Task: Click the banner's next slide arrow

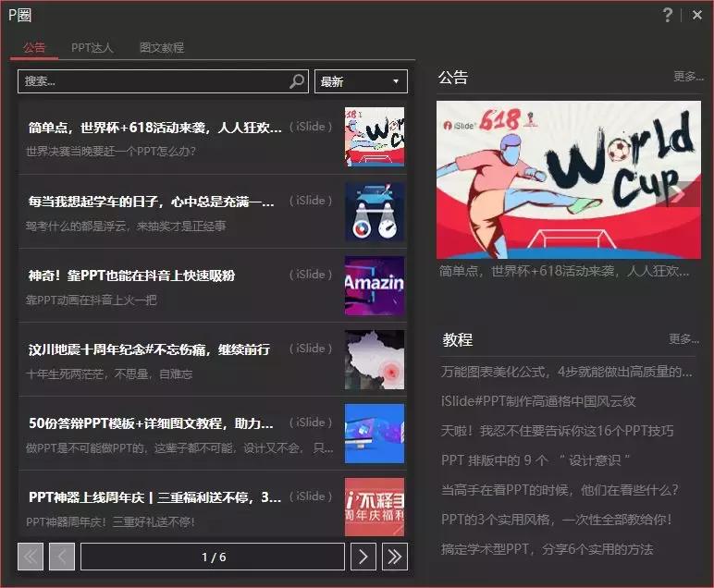Action: pos(679,194)
